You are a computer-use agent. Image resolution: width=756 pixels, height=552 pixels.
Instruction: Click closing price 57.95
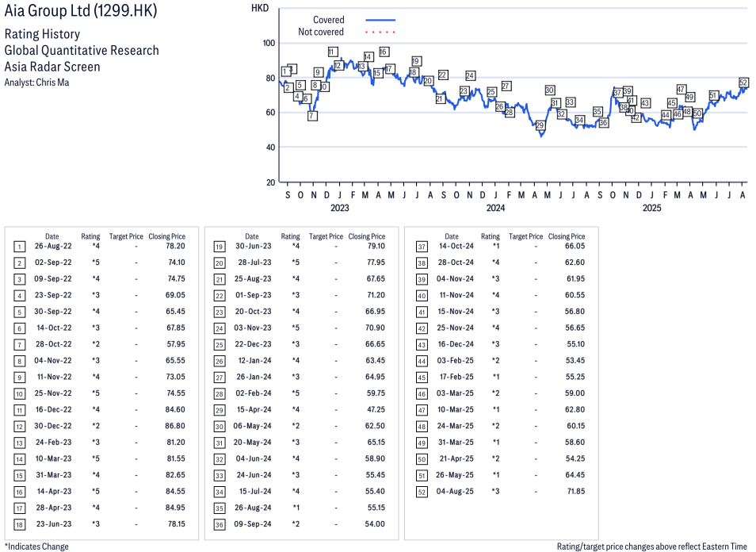(175, 344)
